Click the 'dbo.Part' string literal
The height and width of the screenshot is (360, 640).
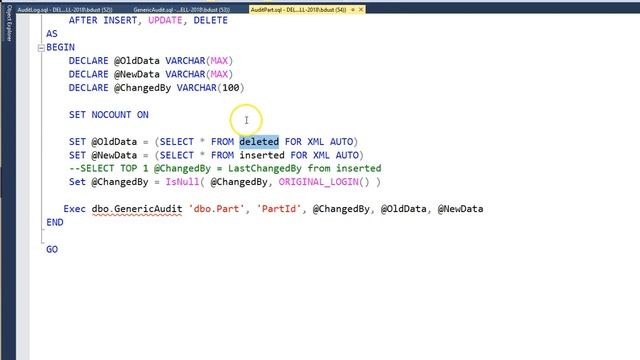pyautogui.click(x=216, y=209)
